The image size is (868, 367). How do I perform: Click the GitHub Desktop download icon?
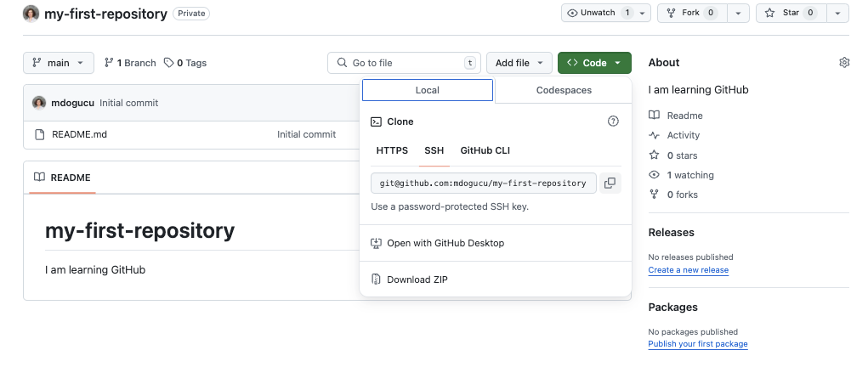pos(376,243)
